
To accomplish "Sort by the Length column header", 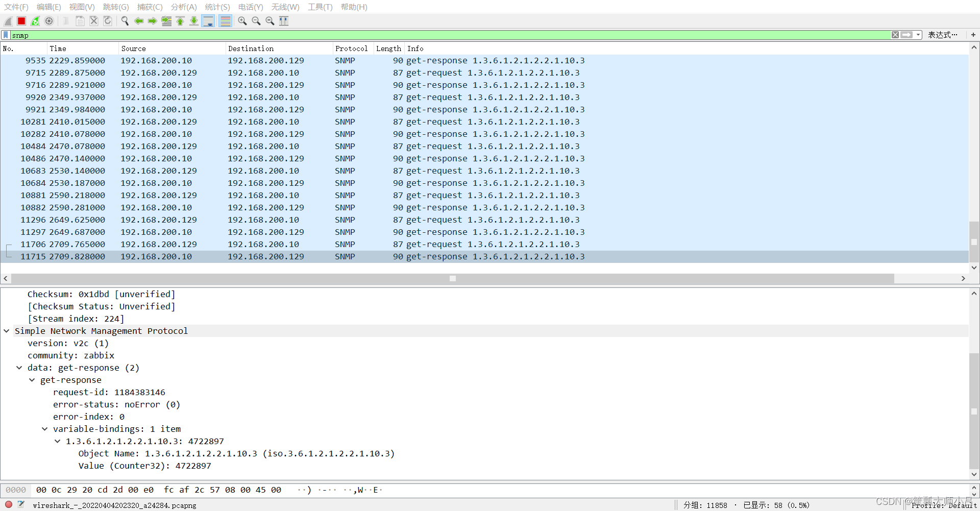I will [388, 48].
